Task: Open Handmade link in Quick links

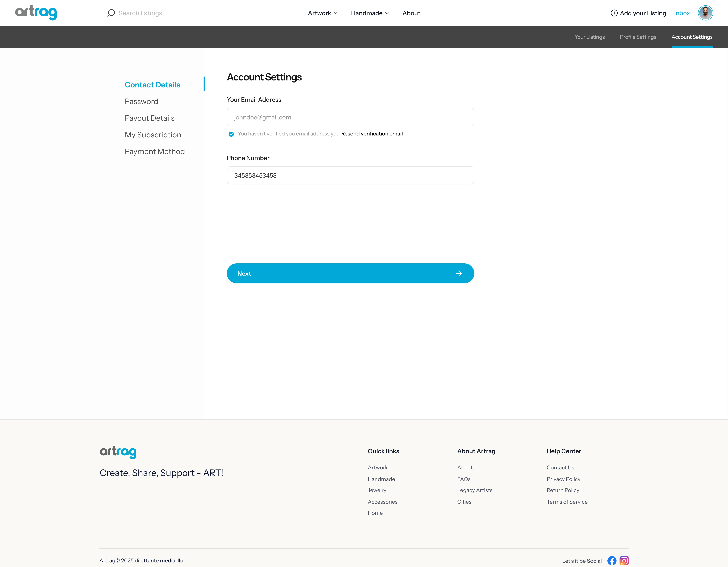Action: coord(381,479)
